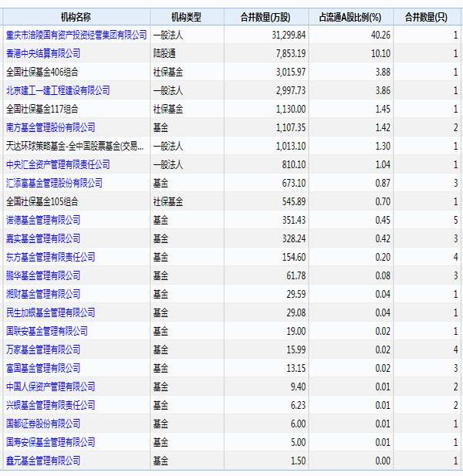Open the 中国人保资产管理有限公司 link
The image size is (463, 476).
[50, 387]
